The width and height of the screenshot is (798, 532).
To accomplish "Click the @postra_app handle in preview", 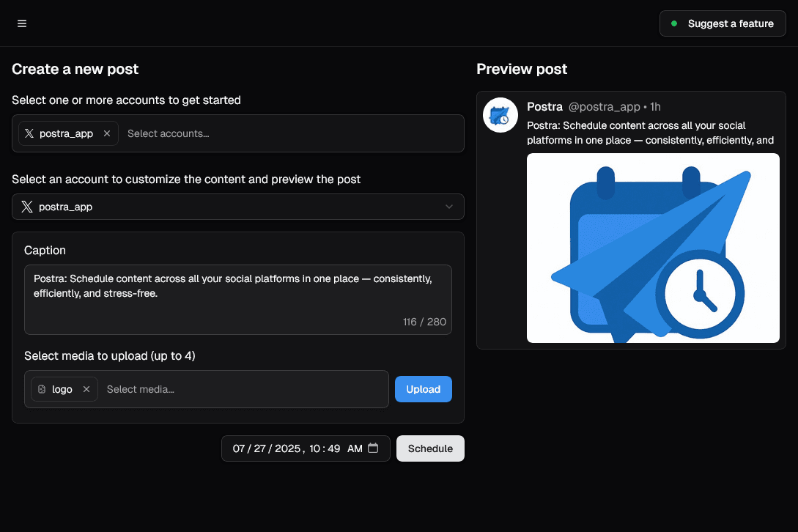I will click(x=604, y=106).
